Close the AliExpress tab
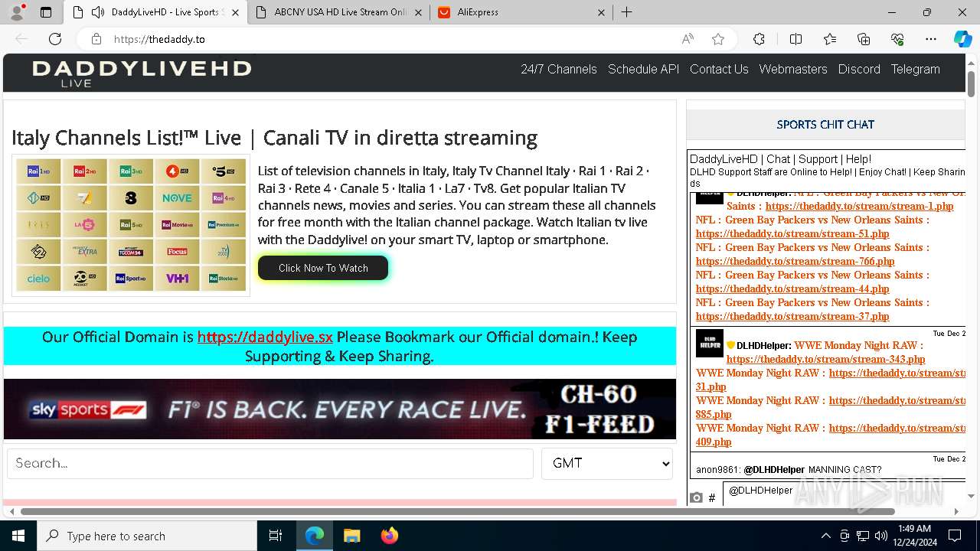The image size is (980, 551). [601, 12]
